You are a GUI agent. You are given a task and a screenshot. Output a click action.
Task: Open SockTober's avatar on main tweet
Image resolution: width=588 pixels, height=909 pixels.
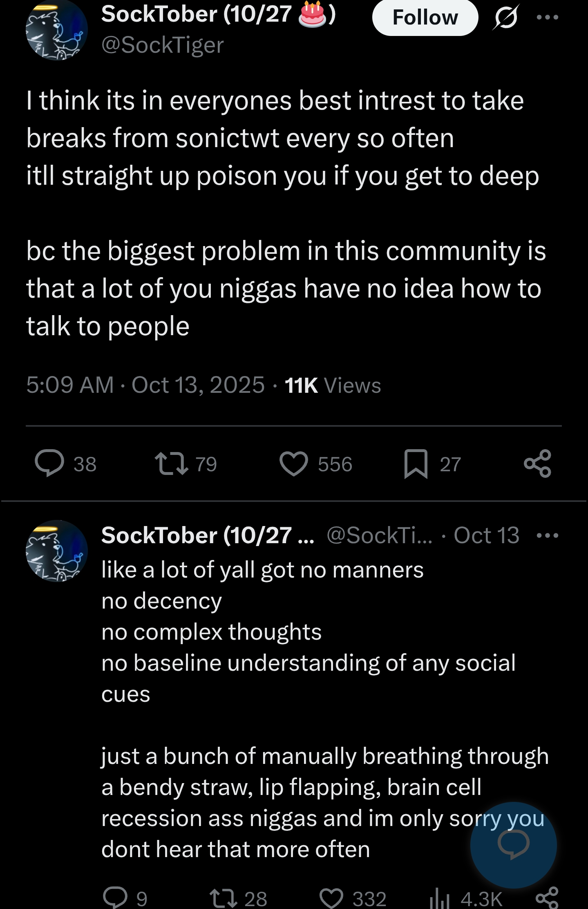(56, 29)
